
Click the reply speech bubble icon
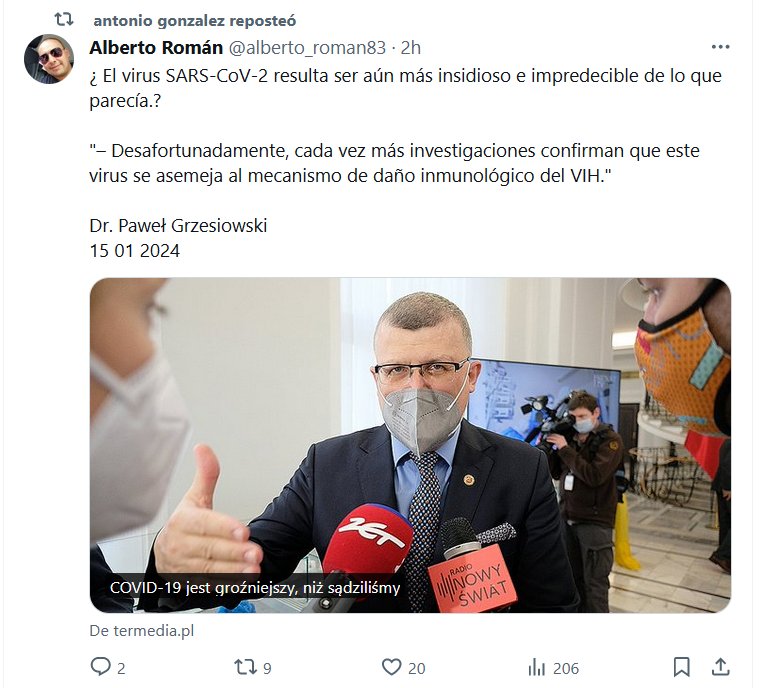(x=101, y=666)
